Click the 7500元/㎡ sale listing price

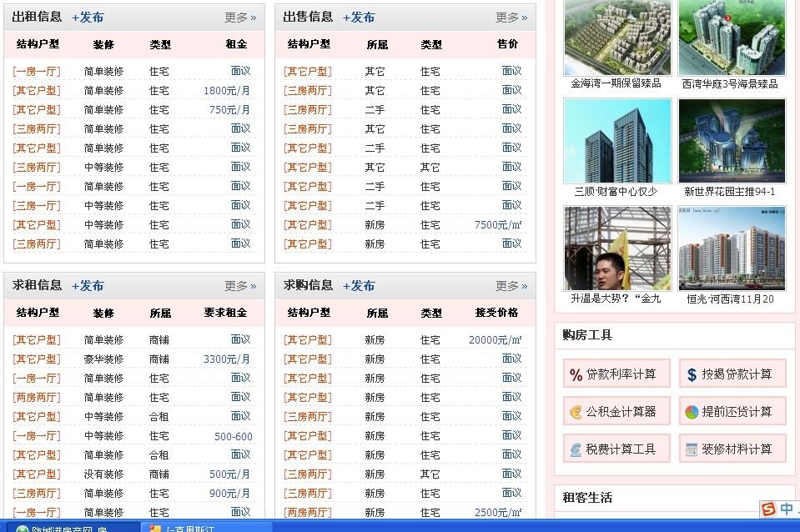pyautogui.click(x=498, y=225)
